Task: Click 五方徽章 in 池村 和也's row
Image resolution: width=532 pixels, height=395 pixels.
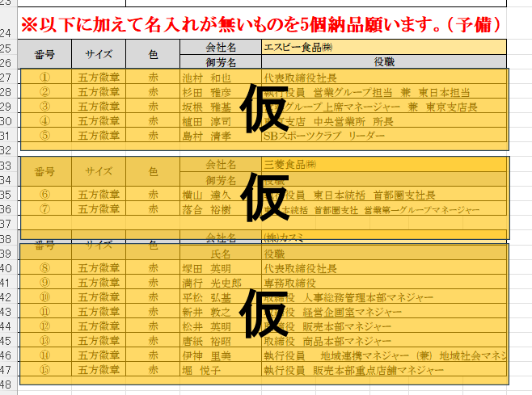Action: click(x=99, y=78)
